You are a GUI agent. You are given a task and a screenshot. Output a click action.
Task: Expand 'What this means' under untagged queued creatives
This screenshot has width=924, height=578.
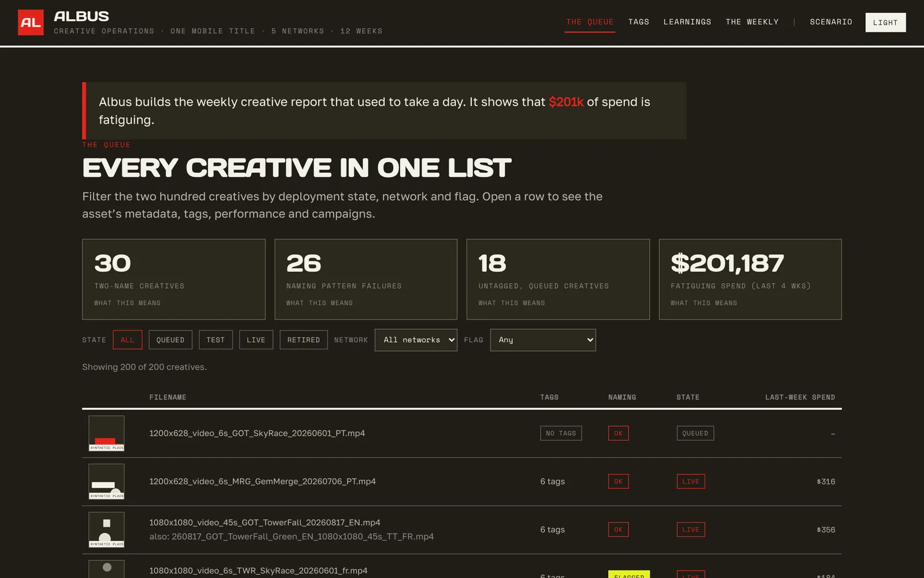512,303
